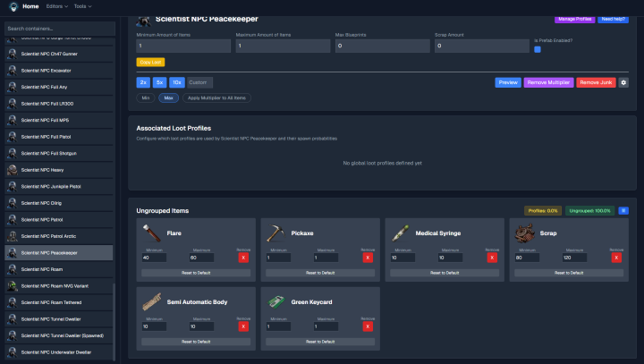Click the Scientist NPC Full Pistol icon
Screen dimensions: 644x364
(x=13, y=137)
